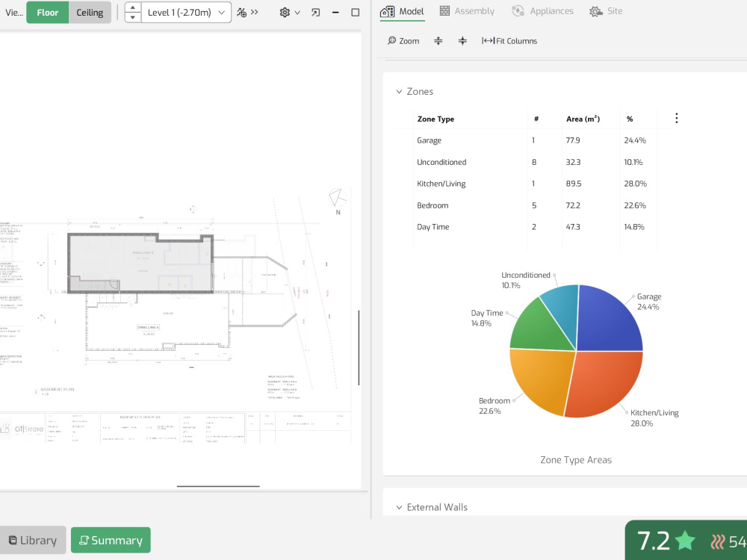Click the green Day Time pie slice
747x560 pixels.
[x=541, y=329]
